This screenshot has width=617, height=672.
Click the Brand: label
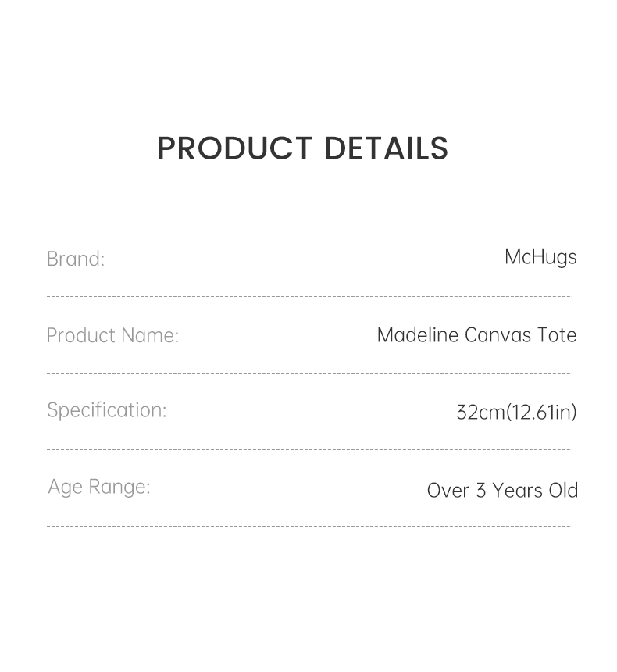(76, 259)
